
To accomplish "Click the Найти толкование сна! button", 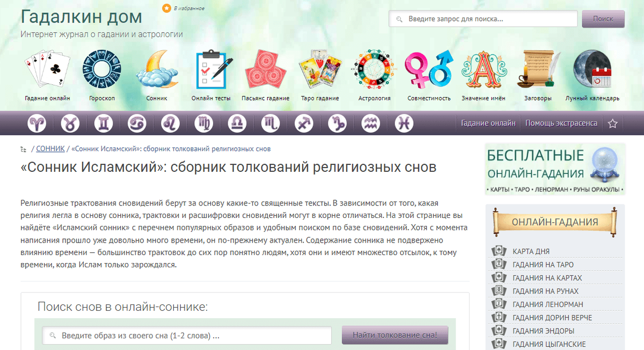I will point(395,336).
